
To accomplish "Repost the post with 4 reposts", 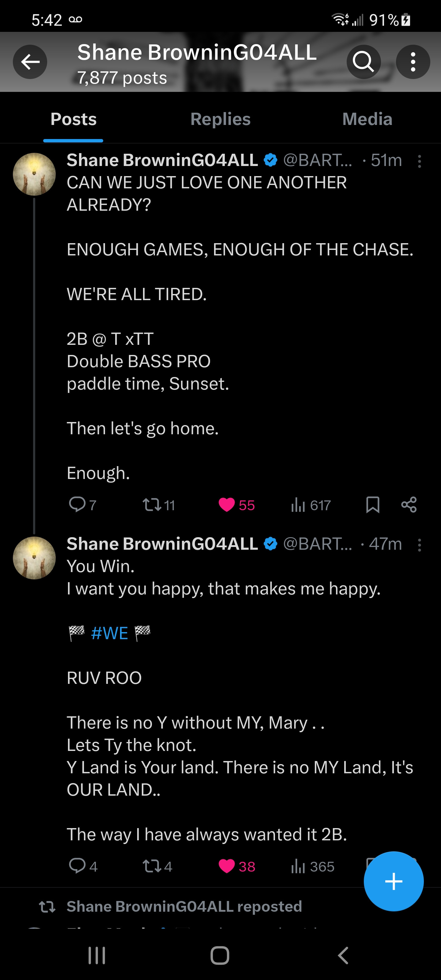I will pos(152,866).
